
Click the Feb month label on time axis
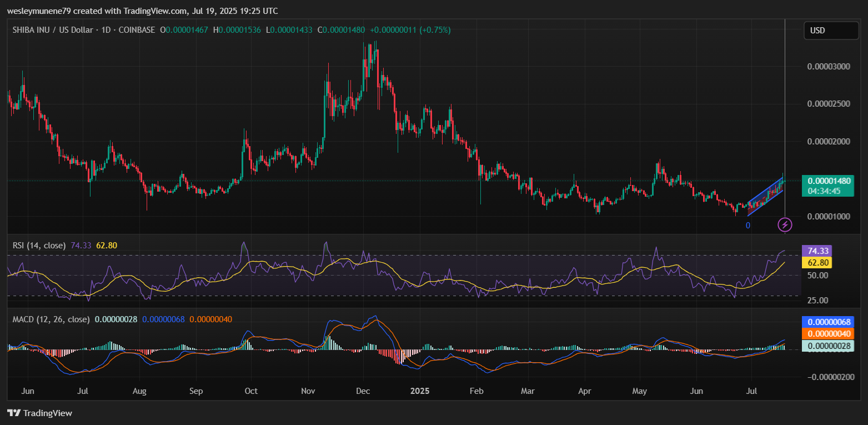[x=476, y=391]
